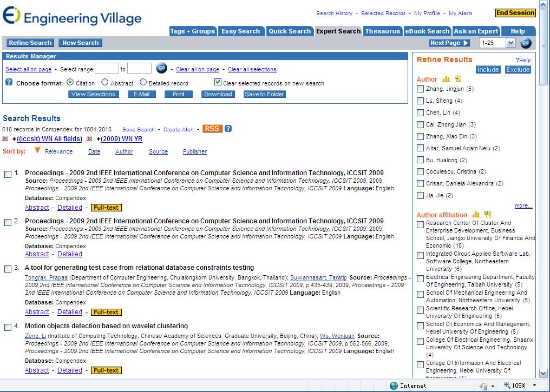Open the Author bar chart icon
Image resolution: width=550 pixels, height=392 pixels.
446,79
